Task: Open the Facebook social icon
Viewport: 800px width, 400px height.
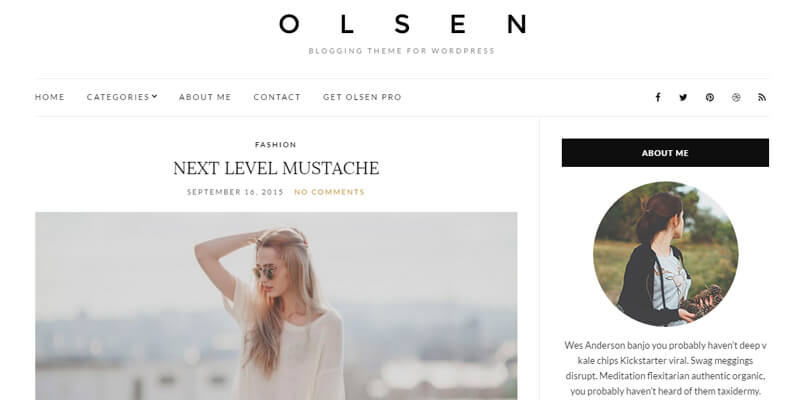Action: [658, 97]
